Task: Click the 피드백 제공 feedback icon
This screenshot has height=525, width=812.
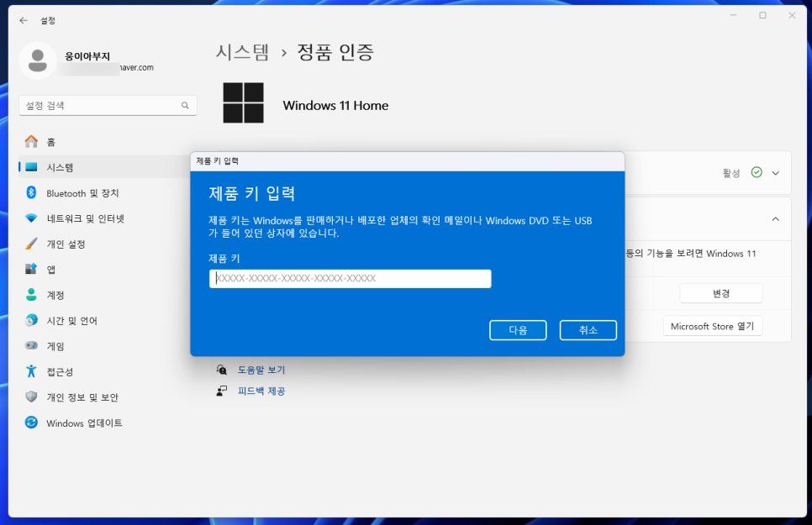Action: (222, 391)
